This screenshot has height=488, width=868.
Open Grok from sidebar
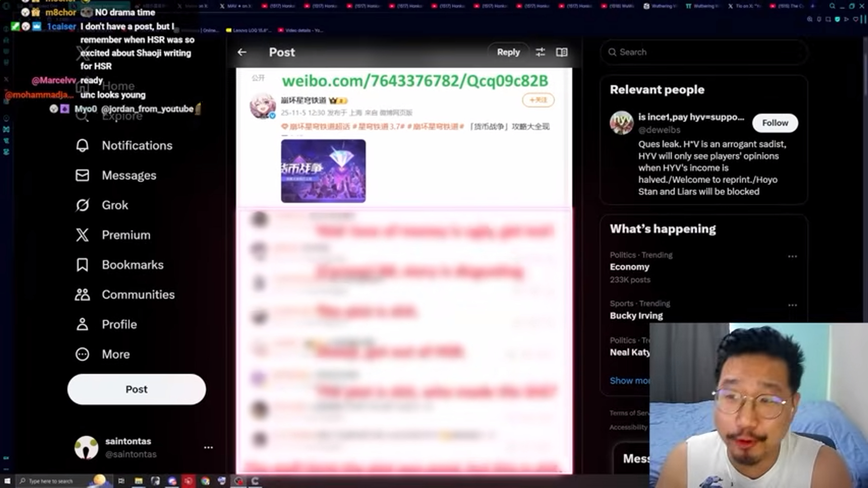click(x=82, y=205)
